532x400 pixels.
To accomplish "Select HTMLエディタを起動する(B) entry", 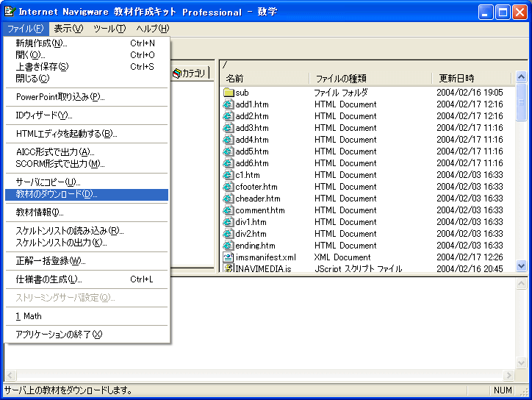I will [87, 134].
